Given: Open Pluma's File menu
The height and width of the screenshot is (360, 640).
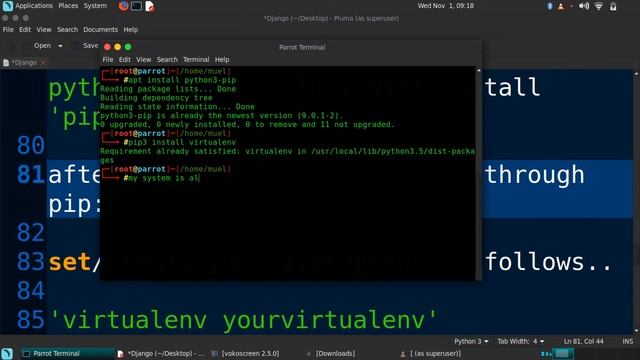Looking at the screenshot, I should click(x=8, y=29).
